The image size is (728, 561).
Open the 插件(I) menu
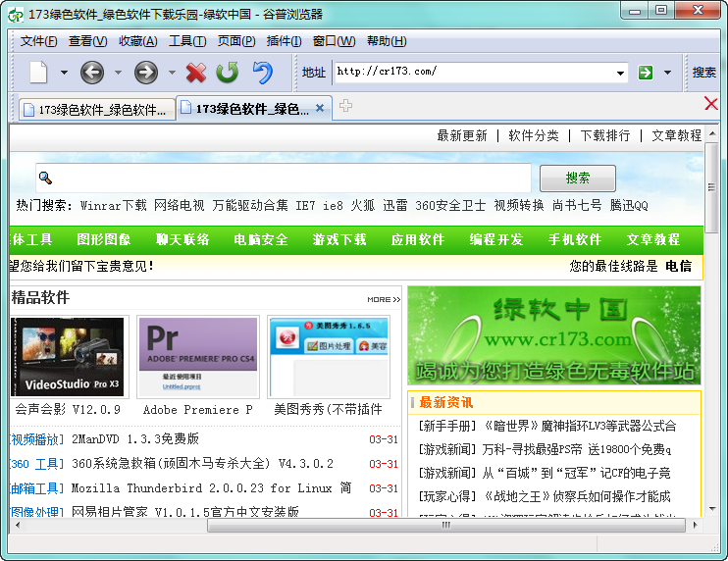284,41
